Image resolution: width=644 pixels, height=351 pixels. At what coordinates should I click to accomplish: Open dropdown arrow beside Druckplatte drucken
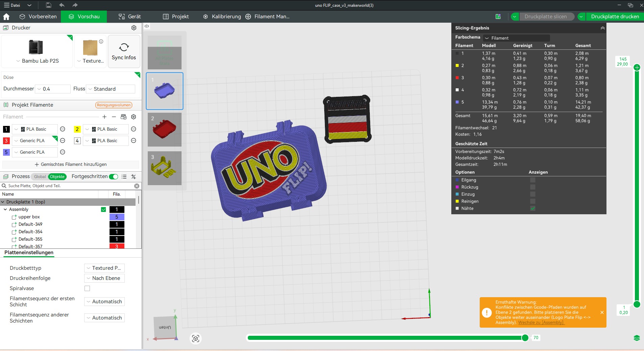581,17
